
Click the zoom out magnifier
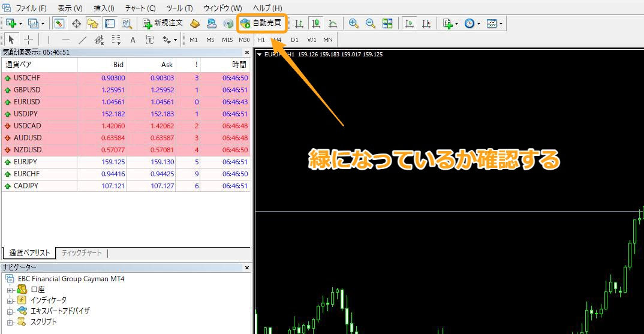click(x=370, y=23)
